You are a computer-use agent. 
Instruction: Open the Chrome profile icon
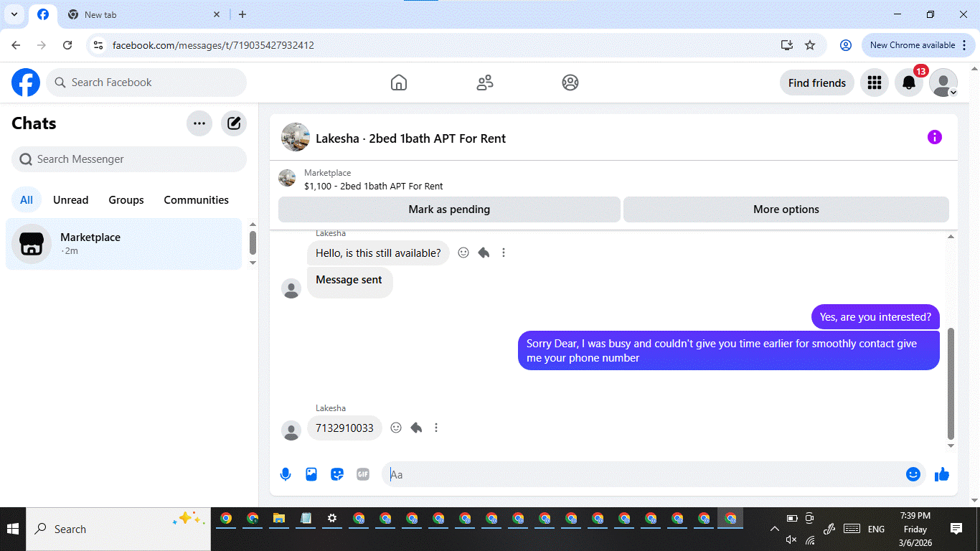[x=846, y=45]
